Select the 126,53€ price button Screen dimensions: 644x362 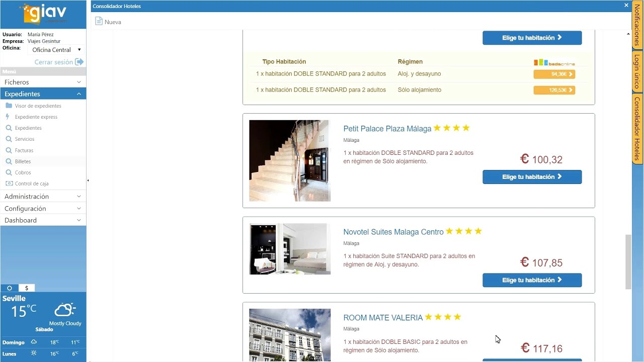pos(554,90)
